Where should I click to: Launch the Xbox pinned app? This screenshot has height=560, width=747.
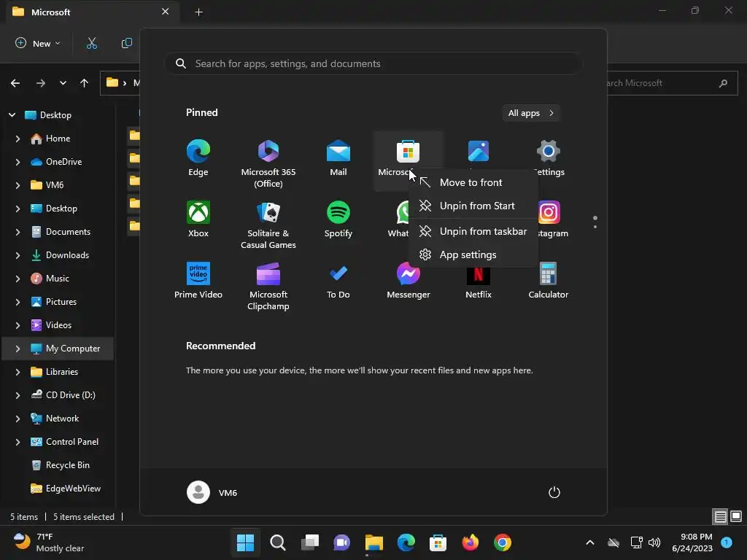tap(198, 220)
